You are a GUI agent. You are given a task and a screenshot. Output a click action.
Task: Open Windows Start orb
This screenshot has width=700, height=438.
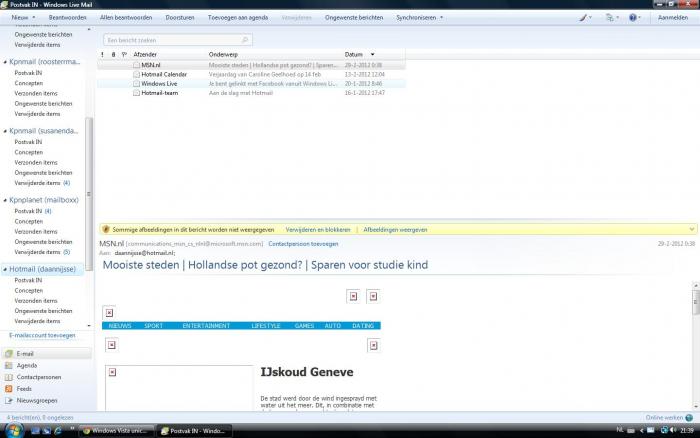(14, 430)
